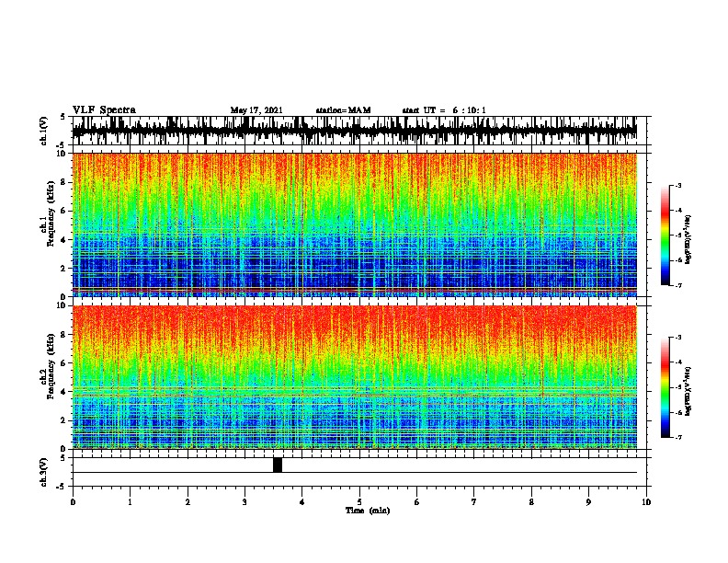Screen dimensions: 728x563
Task: Click the 'start UT = 6:10:1' label
Action: pos(444,110)
